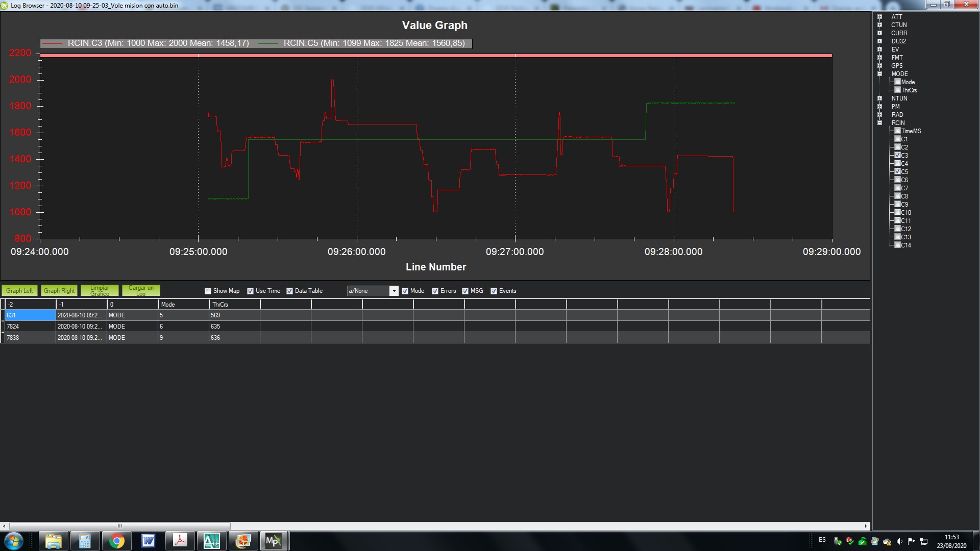Open the Windows Explorer folder icon
Image resolution: width=980 pixels, height=551 pixels.
pos(53,541)
